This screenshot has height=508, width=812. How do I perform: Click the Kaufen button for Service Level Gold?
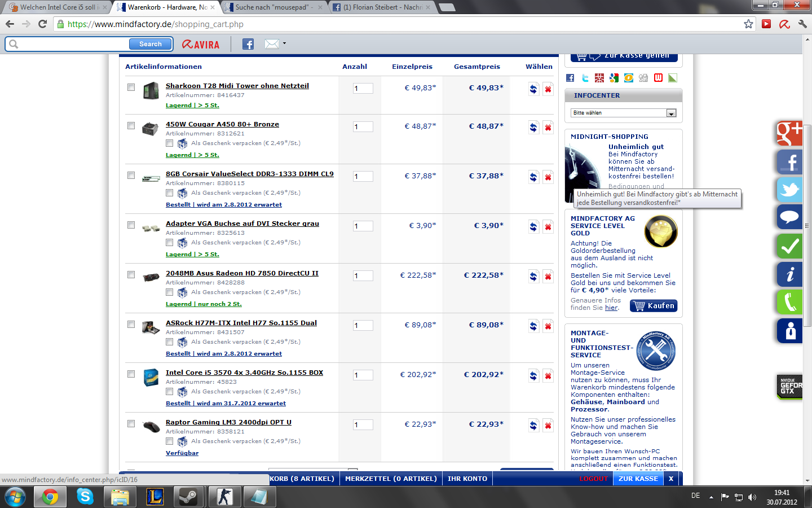pos(654,306)
